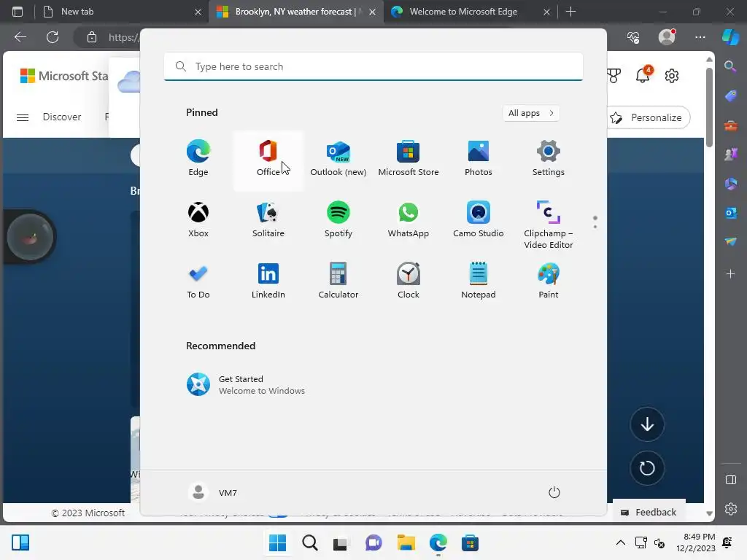
Task: Open Microsoft Rewards trophy icon
Action: pyautogui.click(x=614, y=76)
